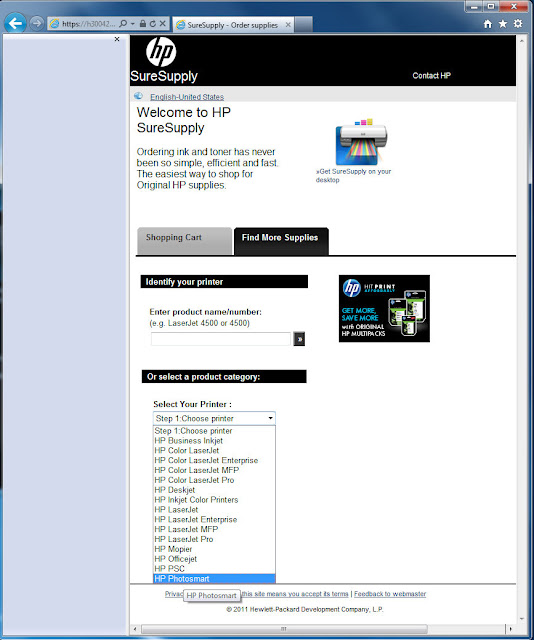The image size is (534, 640).
Task: Choose HP LaserJet Enterprise option
Action: coord(214,519)
